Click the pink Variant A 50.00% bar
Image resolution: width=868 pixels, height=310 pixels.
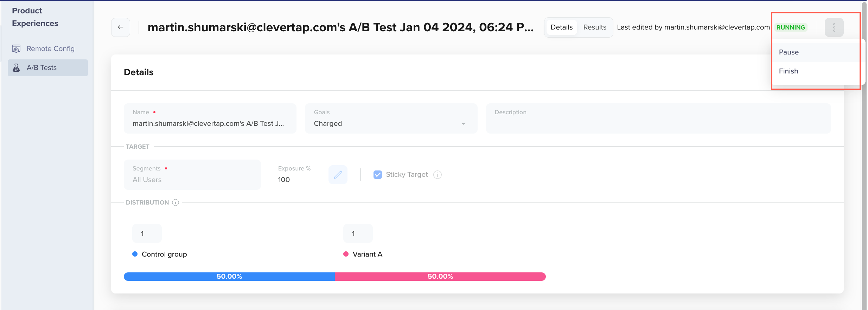[440, 277]
